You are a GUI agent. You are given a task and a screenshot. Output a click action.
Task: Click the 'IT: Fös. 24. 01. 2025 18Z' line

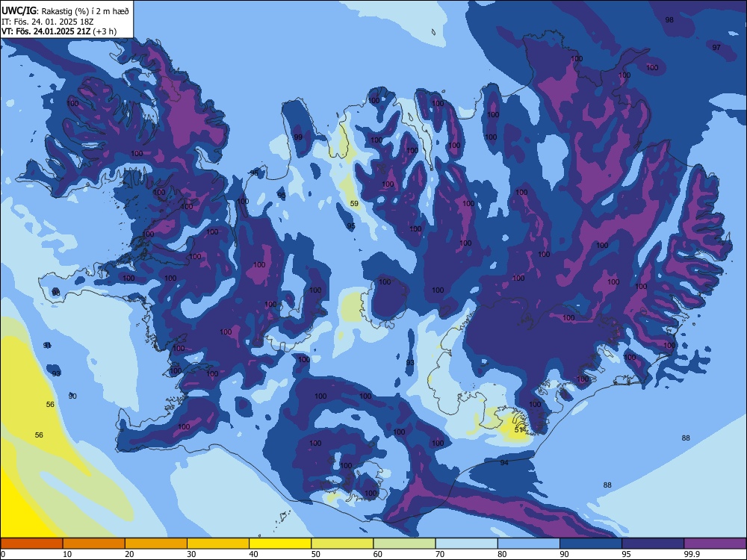tap(48, 22)
